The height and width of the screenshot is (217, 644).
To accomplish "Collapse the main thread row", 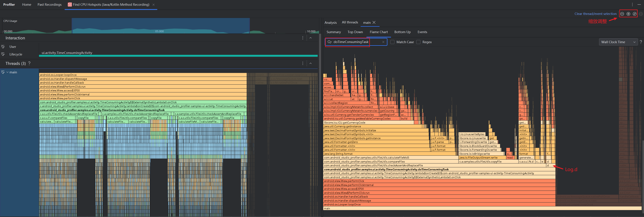I will 7,72.
